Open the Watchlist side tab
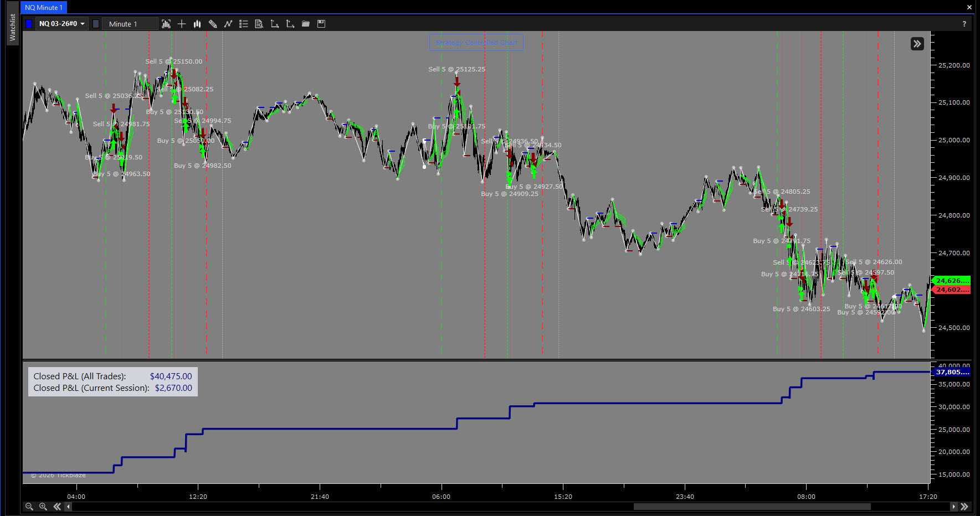 click(x=13, y=27)
